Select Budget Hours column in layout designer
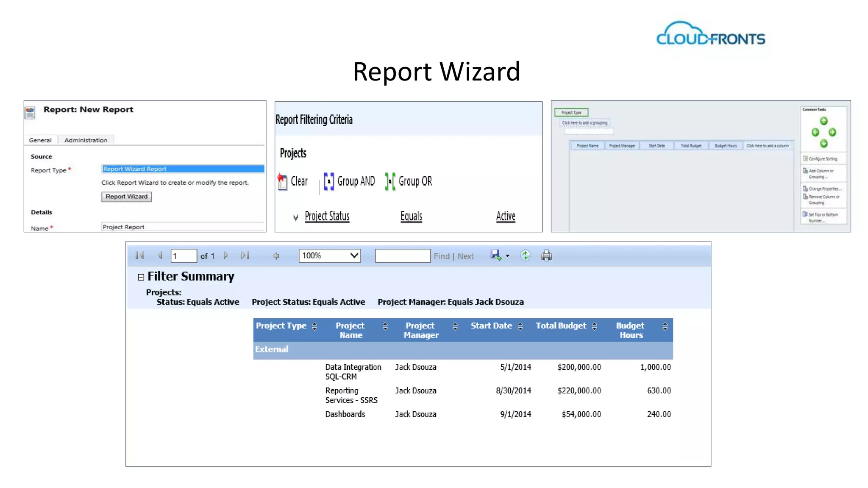This screenshot has width=868, height=488. pos(726,146)
